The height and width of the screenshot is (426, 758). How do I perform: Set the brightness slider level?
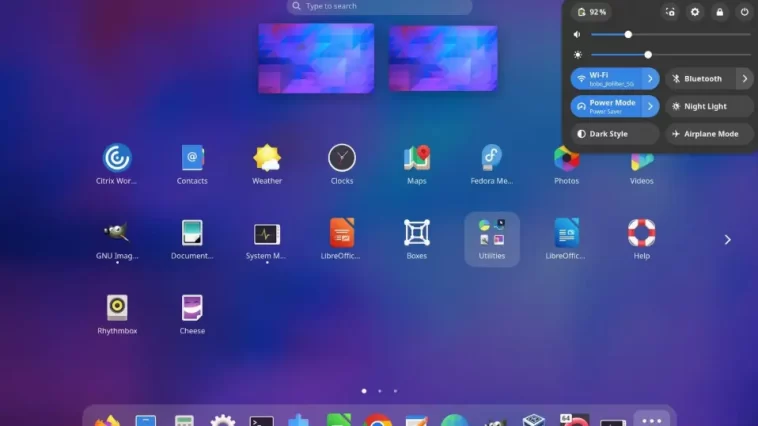(670, 55)
